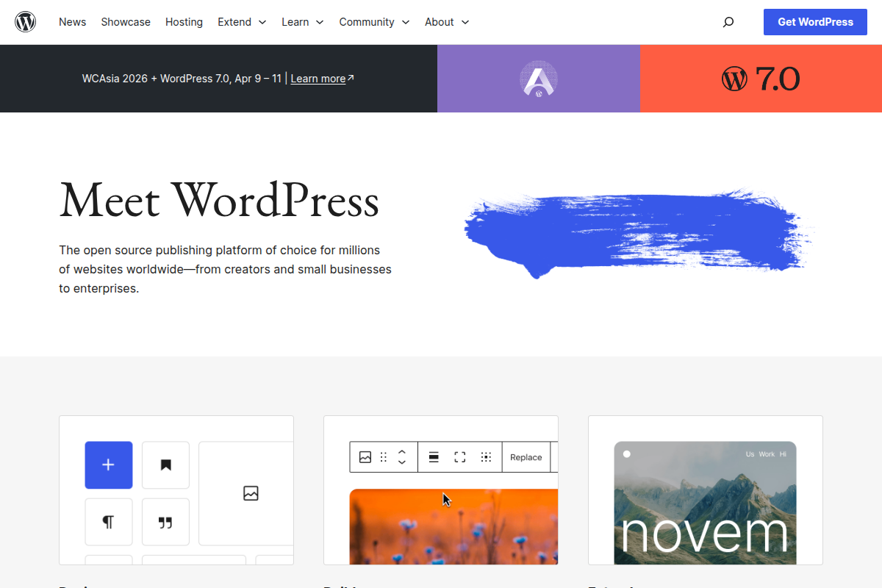Select the bookmark block icon
Viewport: 882px width, 588px height.
point(165,465)
